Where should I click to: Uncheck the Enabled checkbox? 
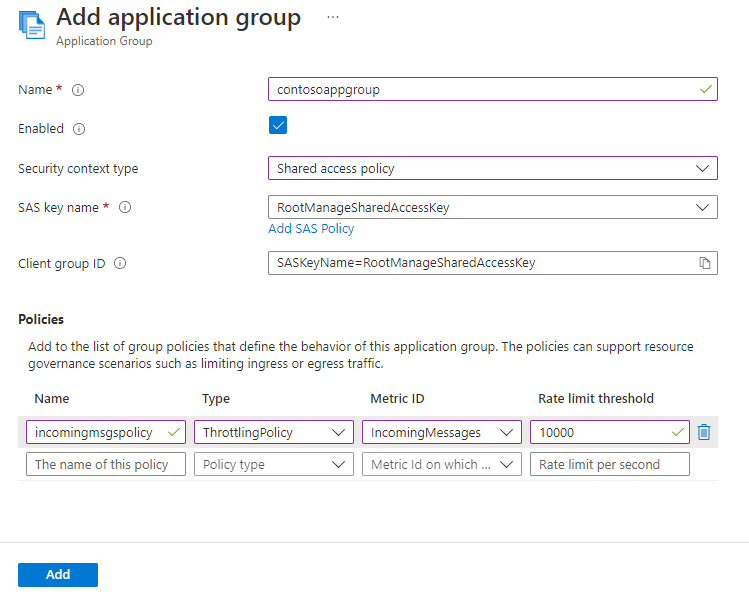(x=278, y=126)
